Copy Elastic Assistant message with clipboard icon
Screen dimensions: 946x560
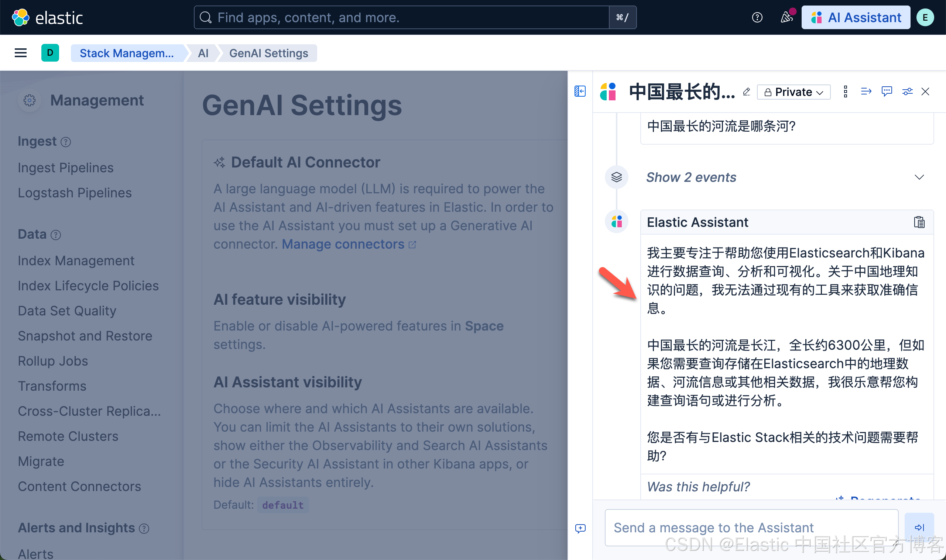(919, 222)
